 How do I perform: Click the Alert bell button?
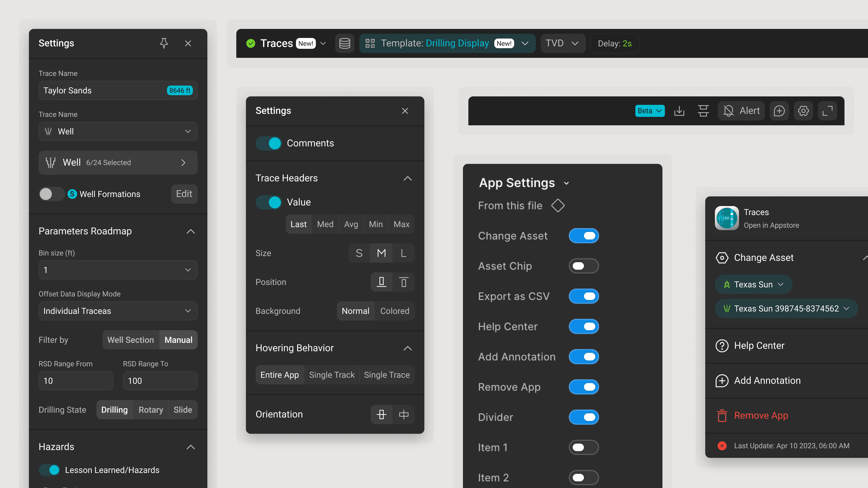(741, 111)
